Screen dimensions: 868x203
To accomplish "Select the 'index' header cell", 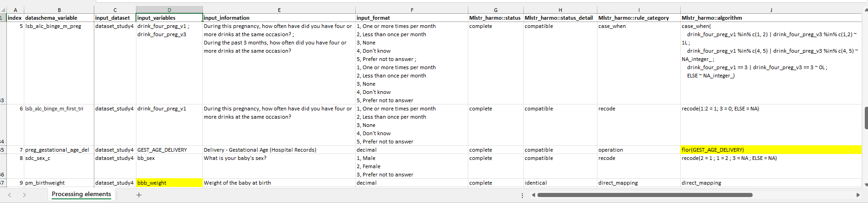I will (15, 18).
